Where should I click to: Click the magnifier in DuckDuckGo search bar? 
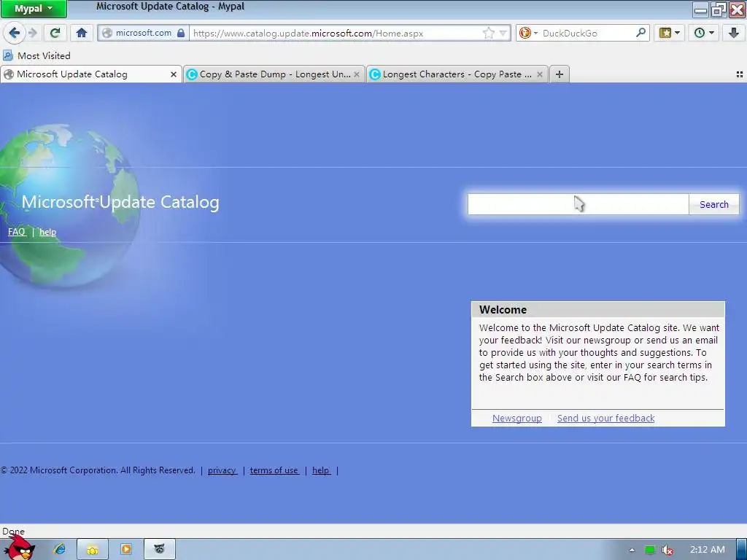(x=640, y=33)
